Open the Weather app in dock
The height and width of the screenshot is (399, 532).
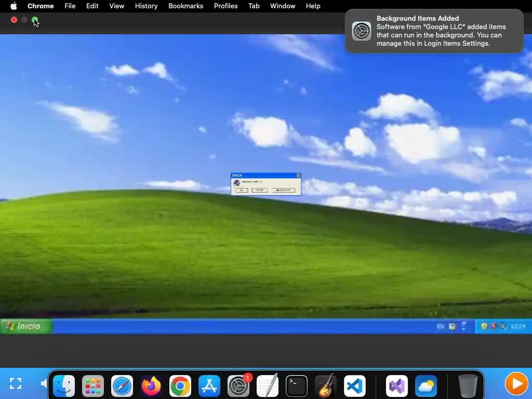[425, 386]
